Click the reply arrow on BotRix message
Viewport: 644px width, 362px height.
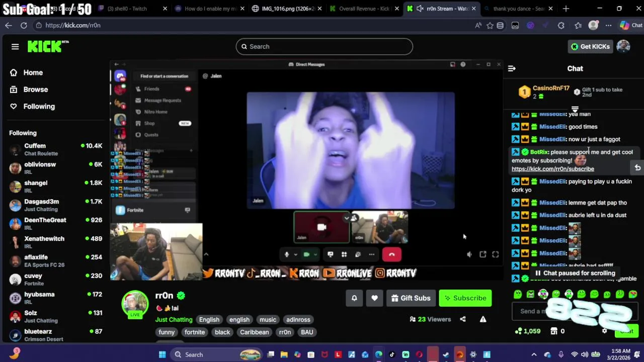(x=637, y=168)
